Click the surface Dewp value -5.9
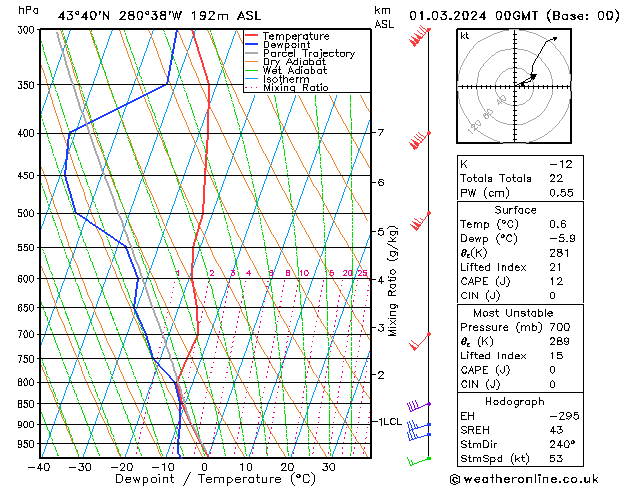 562,239
